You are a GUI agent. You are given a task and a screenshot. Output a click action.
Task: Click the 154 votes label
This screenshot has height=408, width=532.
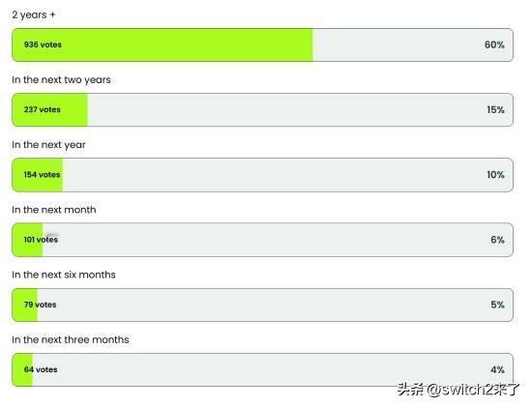click(x=42, y=175)
